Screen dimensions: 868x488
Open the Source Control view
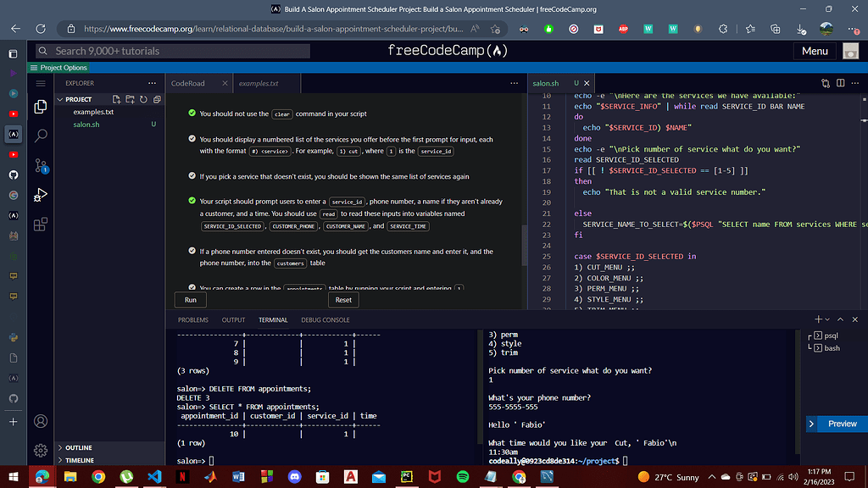pyautogui.click(x=40, y=165)
